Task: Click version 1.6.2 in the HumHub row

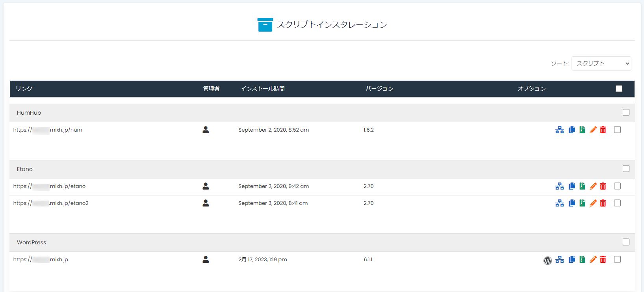Action: pos(369,130)
